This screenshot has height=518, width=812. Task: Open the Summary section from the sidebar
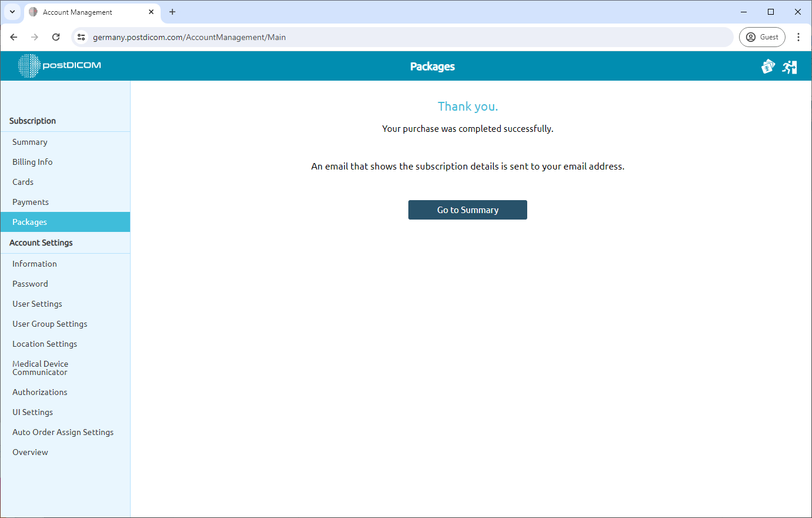(29, 142)
